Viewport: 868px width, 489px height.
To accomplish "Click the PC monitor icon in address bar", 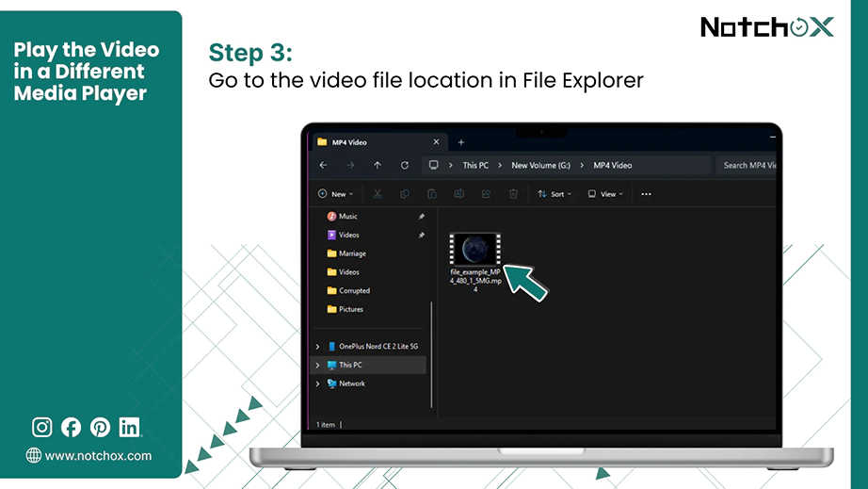I will coord(433,165).
